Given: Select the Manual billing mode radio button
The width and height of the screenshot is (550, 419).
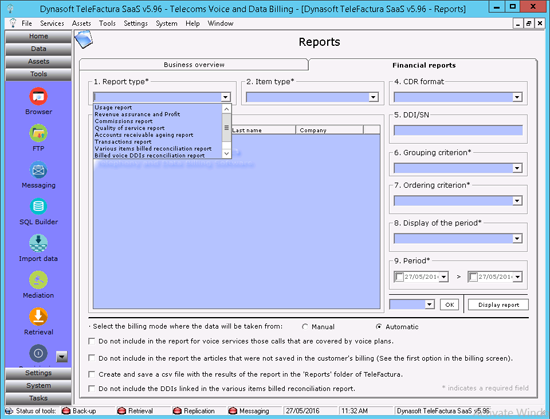Looking at the screenshot, I should click(305, 326).
